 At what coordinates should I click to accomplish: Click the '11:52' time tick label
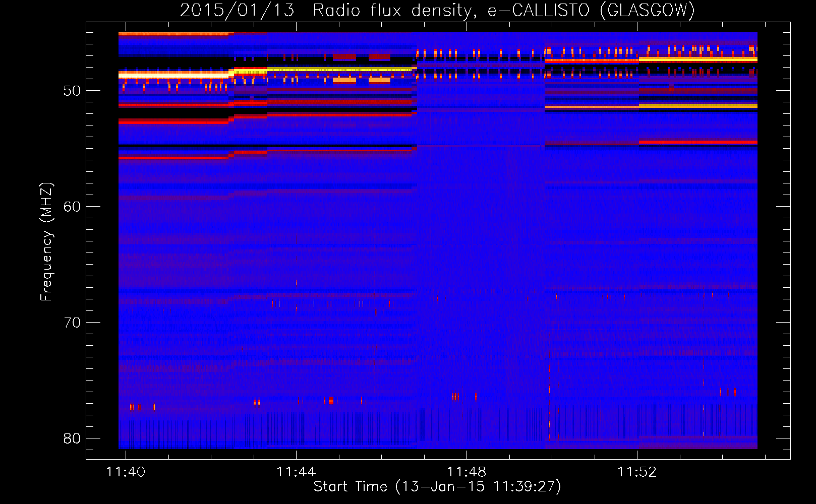pos(637,472)
